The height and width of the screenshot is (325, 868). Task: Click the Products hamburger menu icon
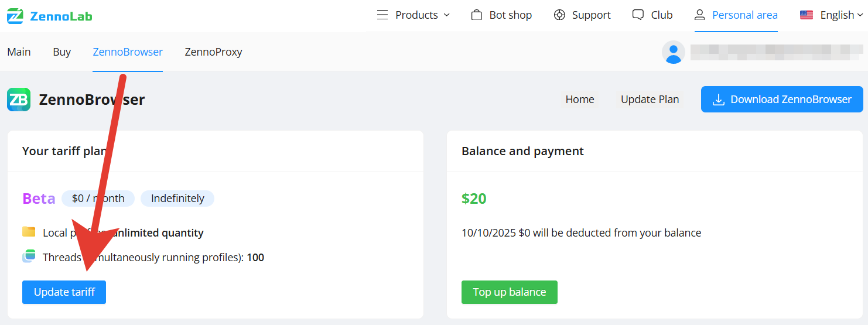pyautogui.click(x=382, y=15)
